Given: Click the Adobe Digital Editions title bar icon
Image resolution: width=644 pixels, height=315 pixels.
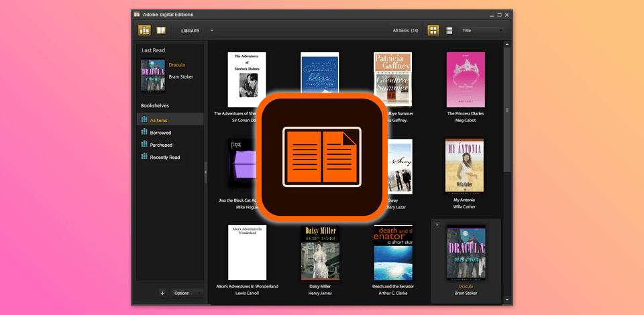Looking at the screenshot, I should [137, 13].
